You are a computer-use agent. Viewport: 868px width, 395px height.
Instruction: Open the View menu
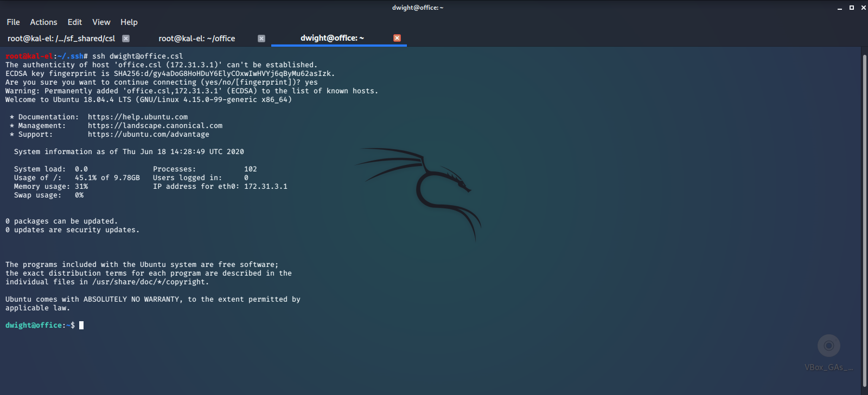(101, 22)
